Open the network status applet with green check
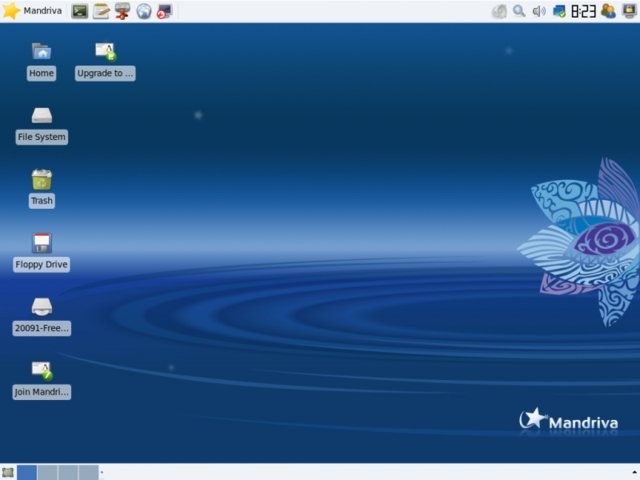 tap(559, 11)
